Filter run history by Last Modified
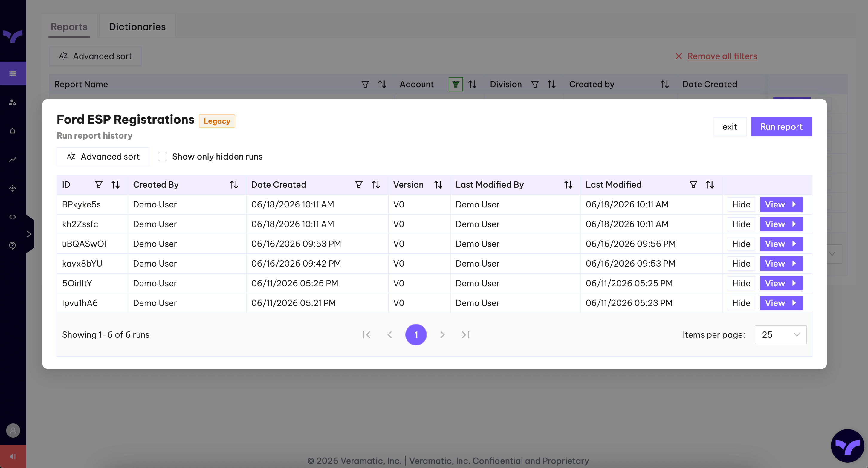 point(693,185)
